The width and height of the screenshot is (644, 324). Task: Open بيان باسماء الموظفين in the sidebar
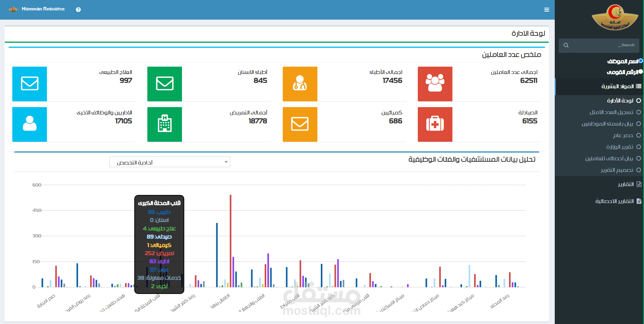coord(607,124)
